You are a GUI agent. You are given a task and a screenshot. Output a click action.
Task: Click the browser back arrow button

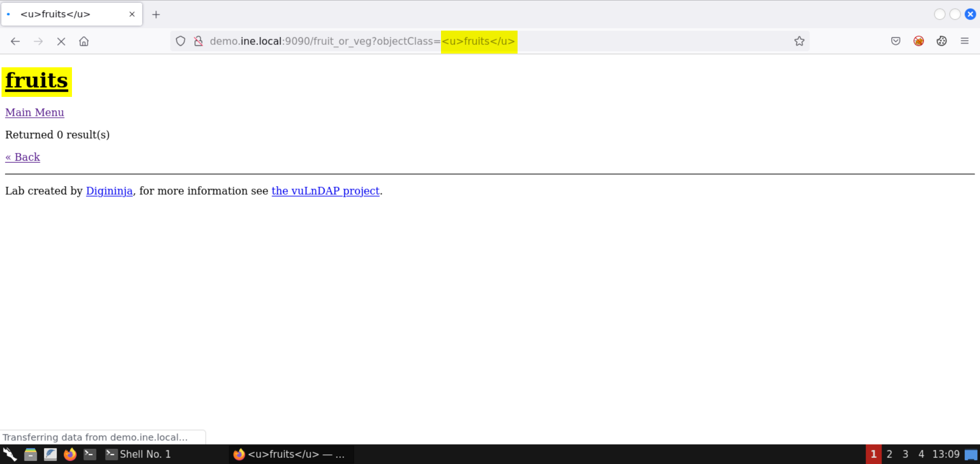click(x=15, y=41)
